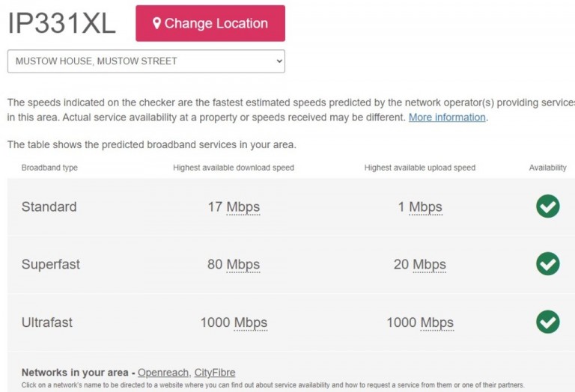Viewport: 575px width, 392px height.
Task: Click the address dropdown chevron arrow
Action: 279,61
